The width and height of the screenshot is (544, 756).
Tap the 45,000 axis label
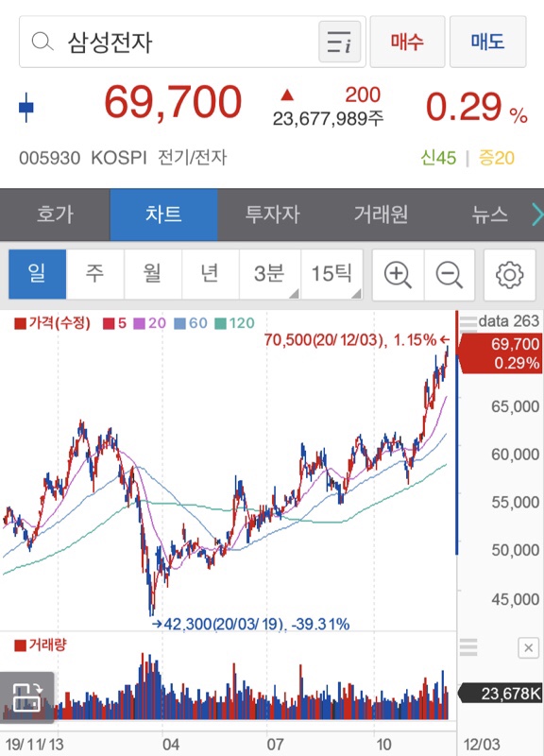click(x=515, y=599)
